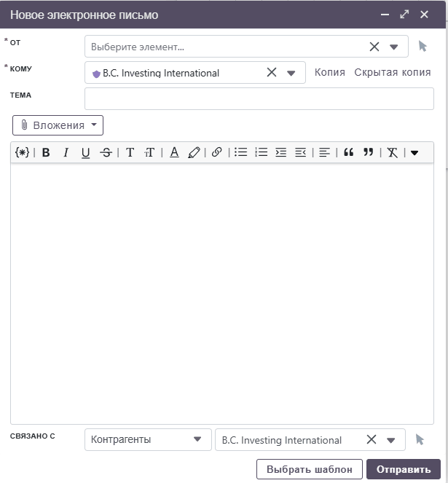448x483 pixels.
Task: Expand more editor toolbar options
Action: 414,153
